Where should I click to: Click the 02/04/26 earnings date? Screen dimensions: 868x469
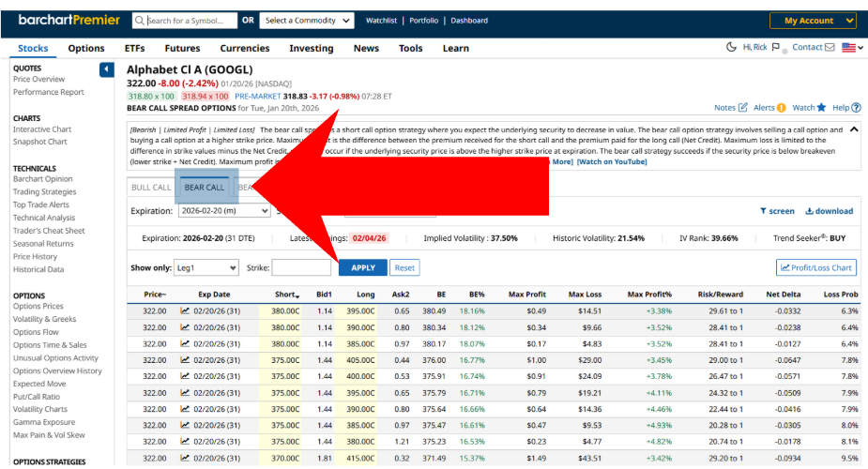pos(369,238)
